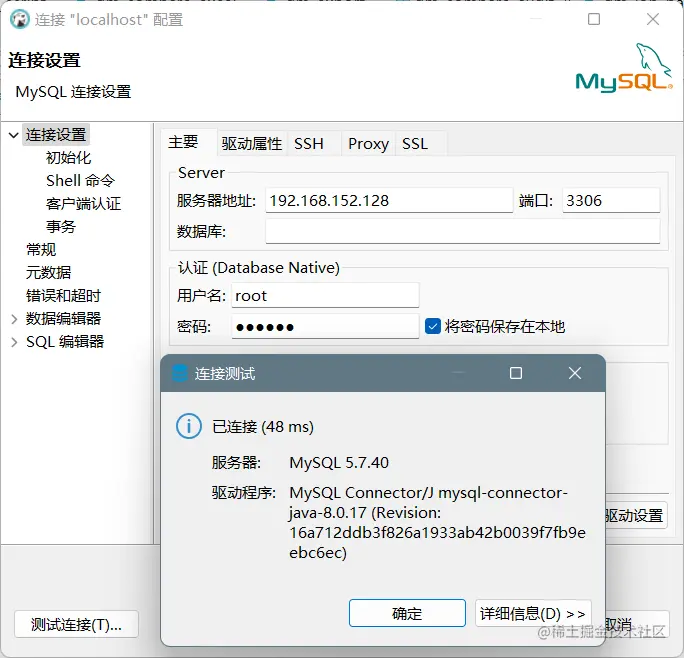
Task: Select 错误和超时 in the tree
Action: tap(63, 296)
